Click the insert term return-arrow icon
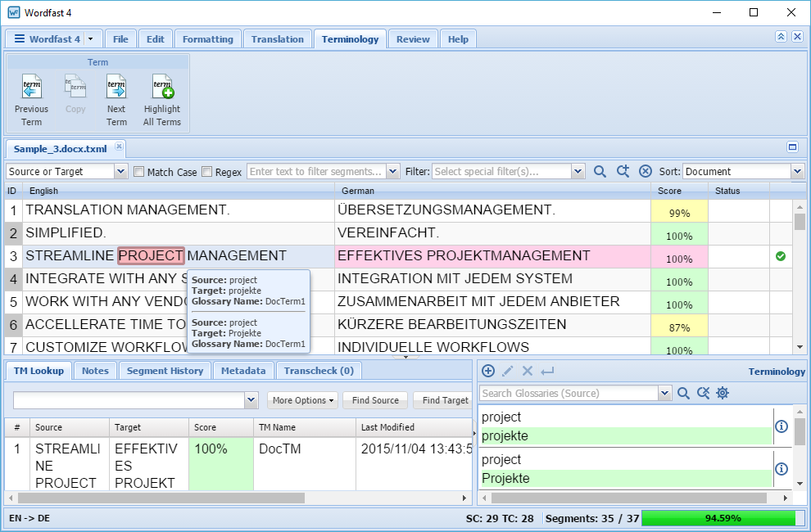Screen dimensions: 811x532 547,371
